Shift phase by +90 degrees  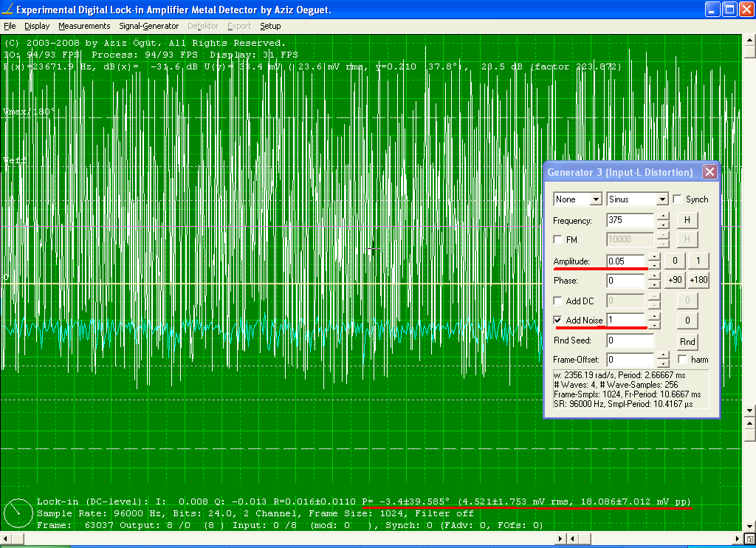point(675,281)
